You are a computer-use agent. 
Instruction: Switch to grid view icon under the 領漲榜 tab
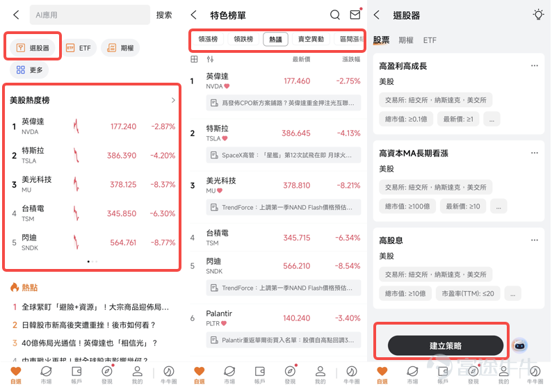[x=194, y=59]
